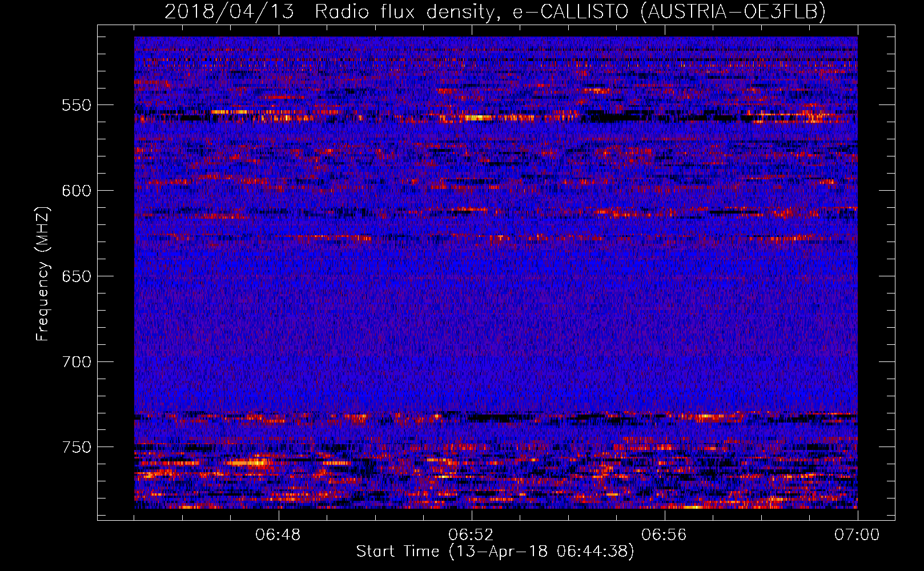Click the 06:48 time tick label
924x571 pixels.
click(279, 535)
